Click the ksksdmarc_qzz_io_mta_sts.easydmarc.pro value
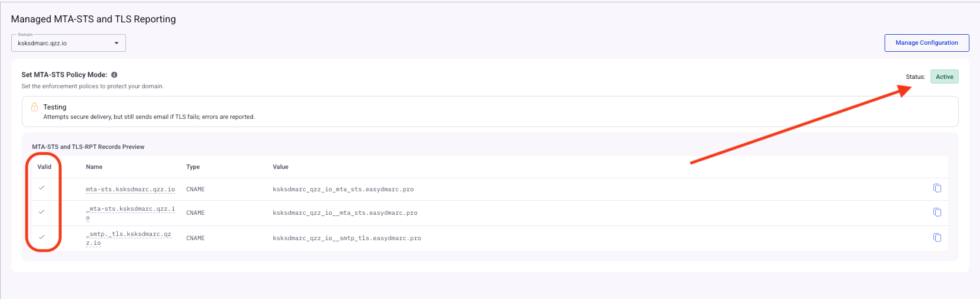Screen dimensions: 980x299 (x=343, y=190)
